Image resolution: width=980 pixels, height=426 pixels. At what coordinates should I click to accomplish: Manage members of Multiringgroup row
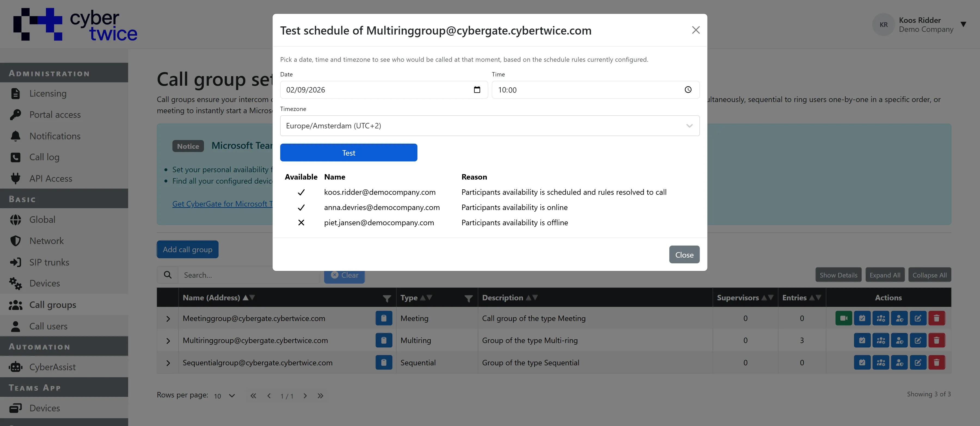coord(881,341)
